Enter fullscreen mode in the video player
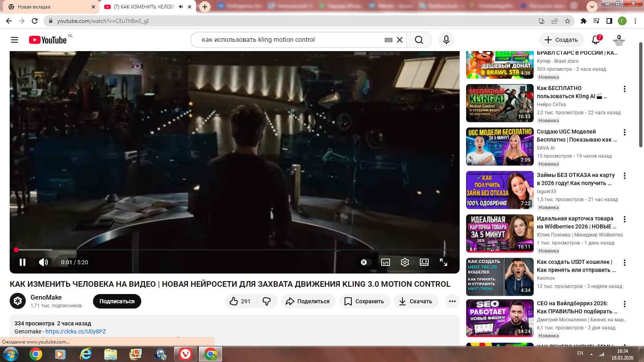Screen dimensions: 644x362 (444, 262)
